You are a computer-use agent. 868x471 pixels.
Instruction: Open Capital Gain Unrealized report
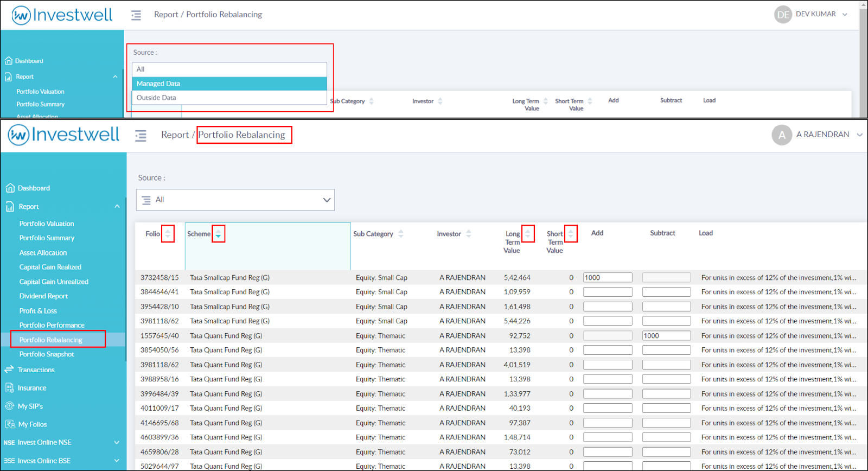click(54, 282)
